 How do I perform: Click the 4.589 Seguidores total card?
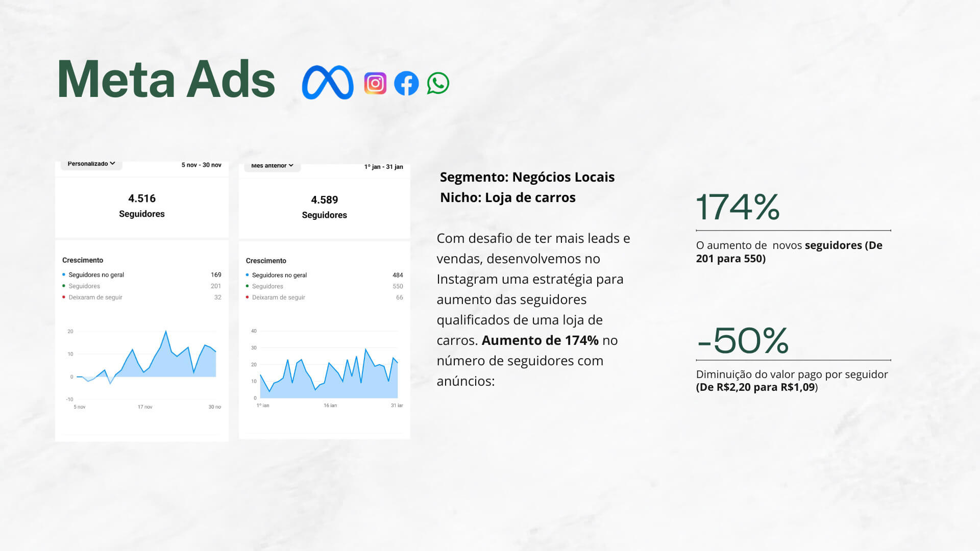(325, 207)
